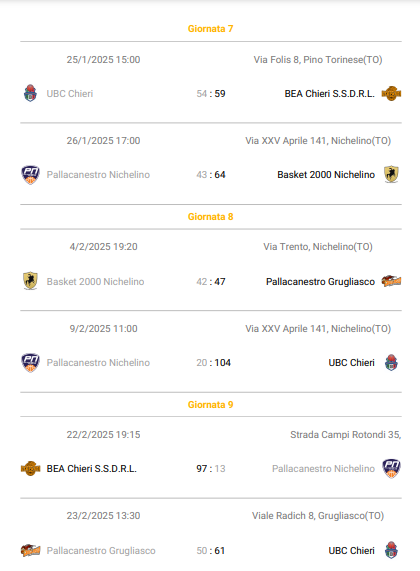Click UBC Chieri logo in 25/1/2025 match
420x571 pixels.
click(x=30, y=93)
